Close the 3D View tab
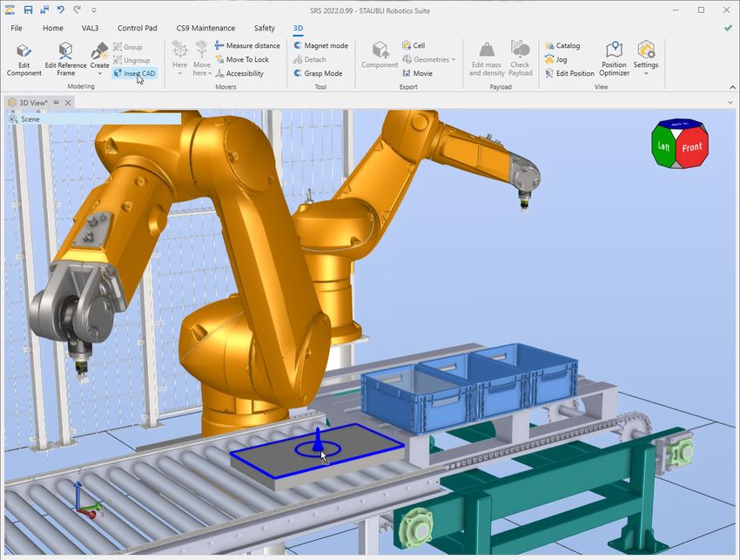Viewport: 740px width, 560px height. (x=68, y=103)
